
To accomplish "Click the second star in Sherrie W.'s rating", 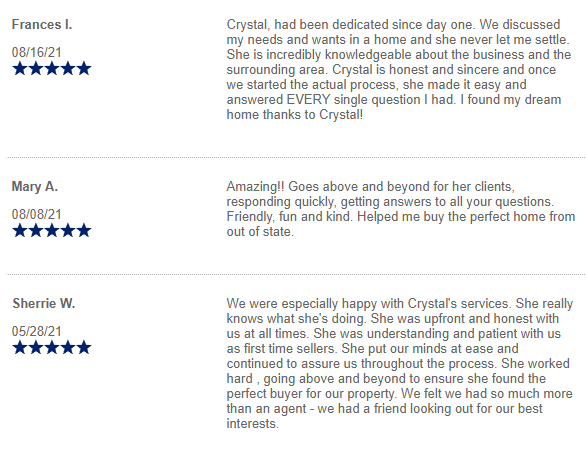I will coord(36,348).
